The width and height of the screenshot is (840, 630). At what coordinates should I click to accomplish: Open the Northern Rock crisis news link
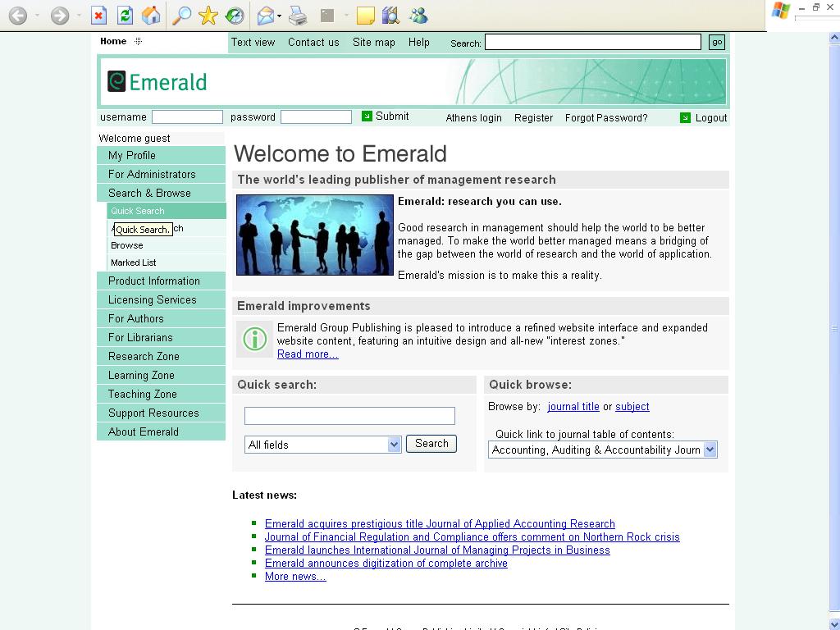click(472, 536)
